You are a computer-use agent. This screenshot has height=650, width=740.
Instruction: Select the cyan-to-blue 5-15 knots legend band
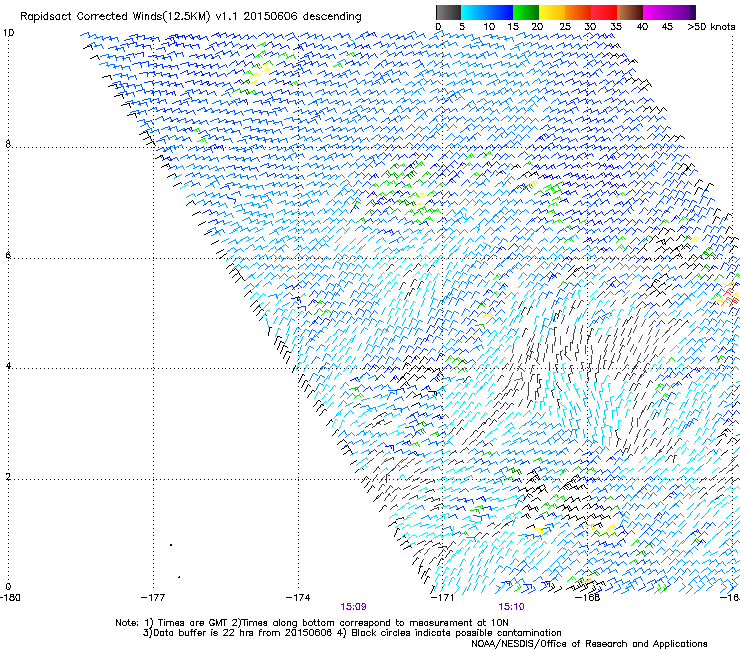tap(487, 12)
